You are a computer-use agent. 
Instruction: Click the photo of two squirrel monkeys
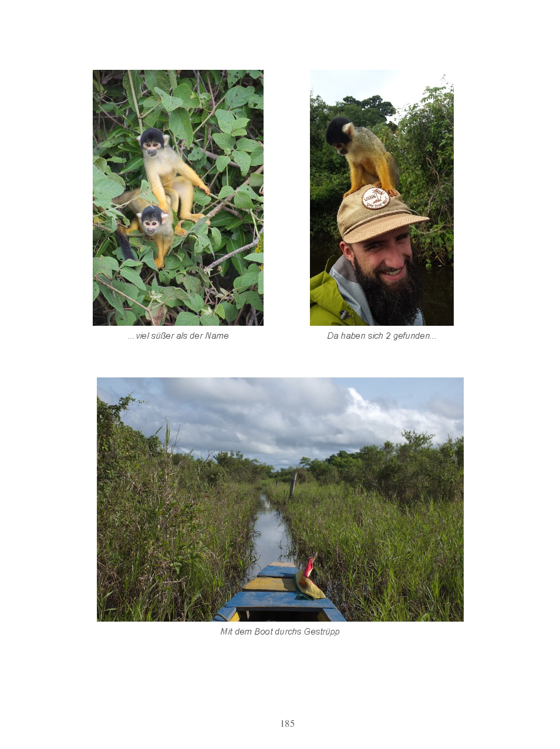[178, 198]
